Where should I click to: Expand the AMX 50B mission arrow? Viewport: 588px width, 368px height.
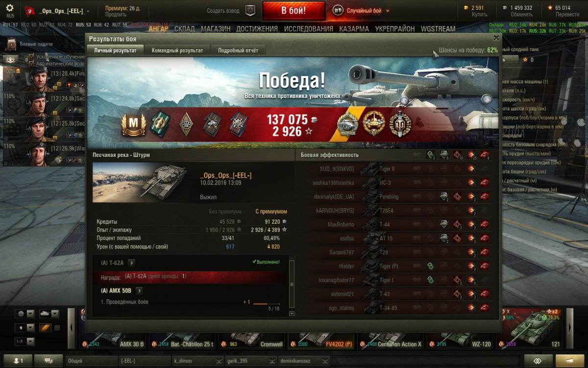(139, 291)
